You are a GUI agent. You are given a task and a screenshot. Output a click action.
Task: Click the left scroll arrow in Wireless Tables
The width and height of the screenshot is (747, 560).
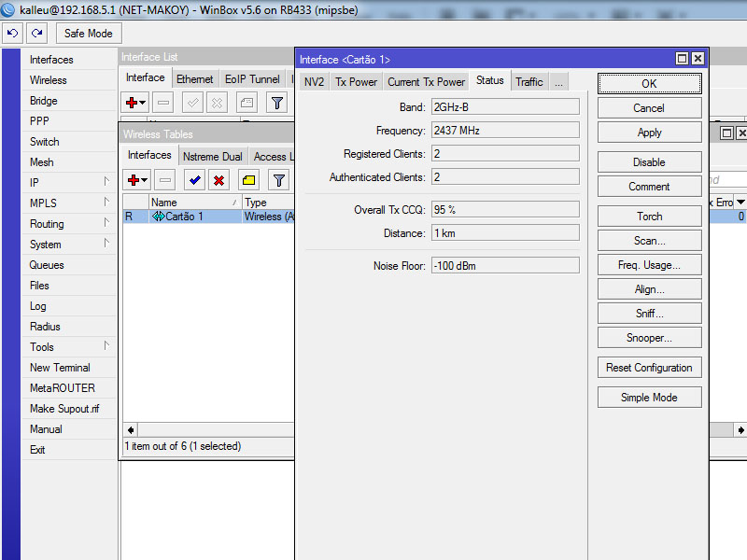click(131, 430)
